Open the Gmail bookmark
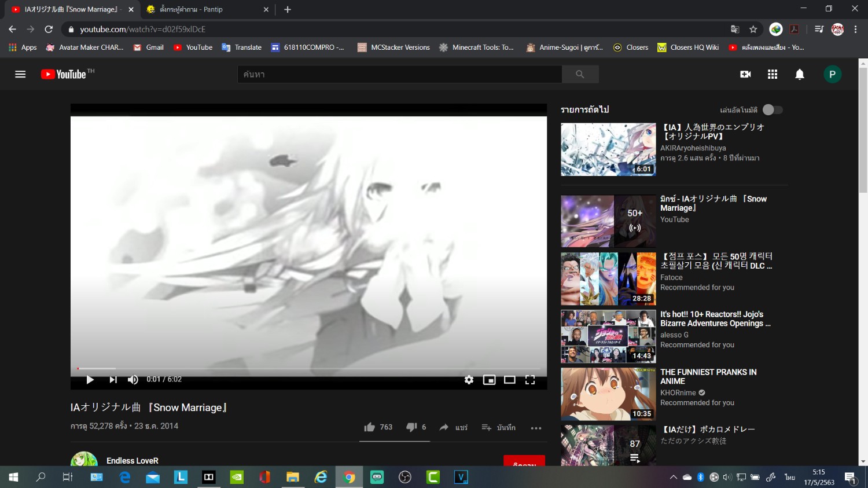The width and height of the screenshot is (868, 488). coord(149,47)
